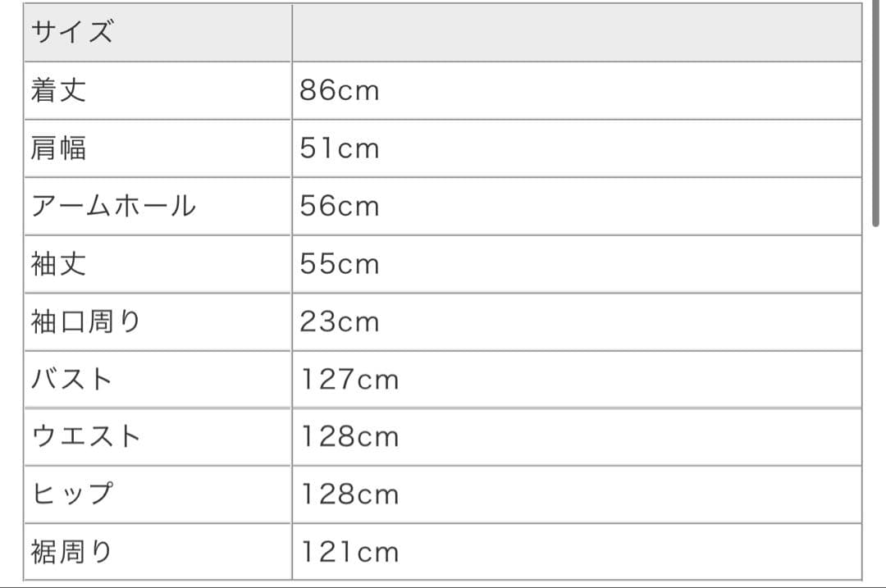Image resolution: width=886 pixels, height=588 pixels.
Task: Click the 56cm armhole value
Action: tap(340, 206)
